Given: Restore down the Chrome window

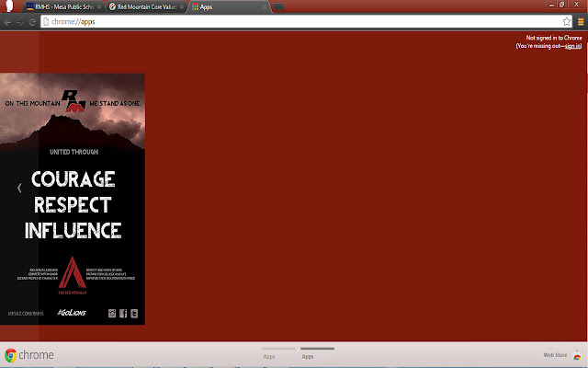Looking at the screenshot, I should [x=561, y=5].
